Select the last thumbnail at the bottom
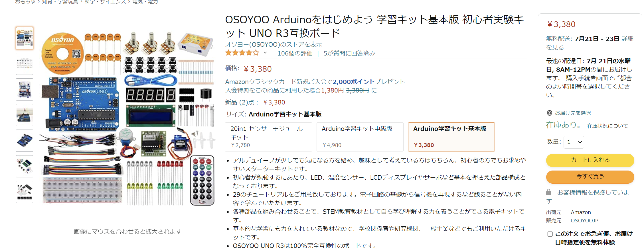 (x=25, y=192)
